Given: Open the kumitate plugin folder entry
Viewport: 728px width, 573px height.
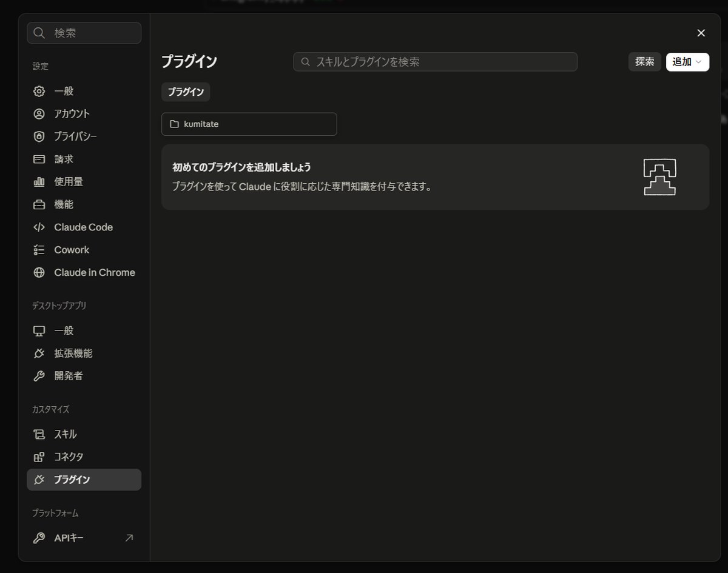Looking at the screenshot, I should coord(249,124).
